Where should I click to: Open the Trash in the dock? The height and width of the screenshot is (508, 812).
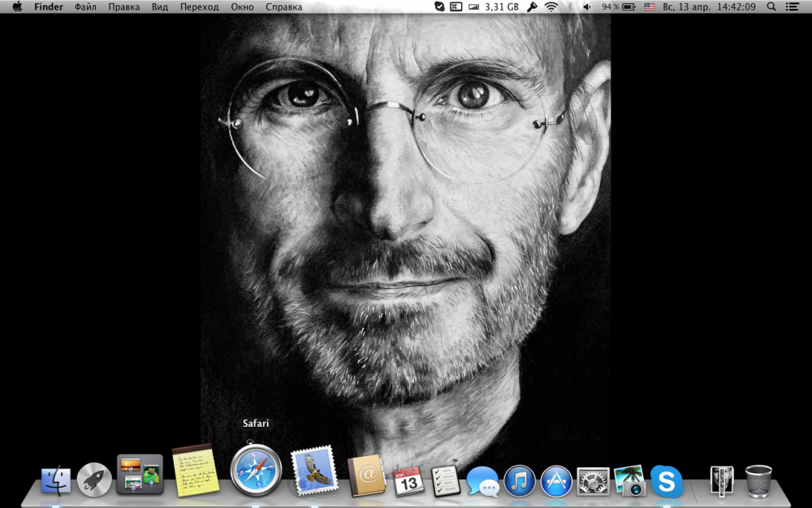759,480
